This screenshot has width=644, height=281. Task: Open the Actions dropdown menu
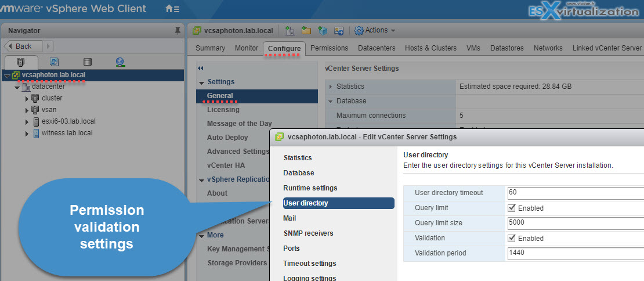click(375, 30)
